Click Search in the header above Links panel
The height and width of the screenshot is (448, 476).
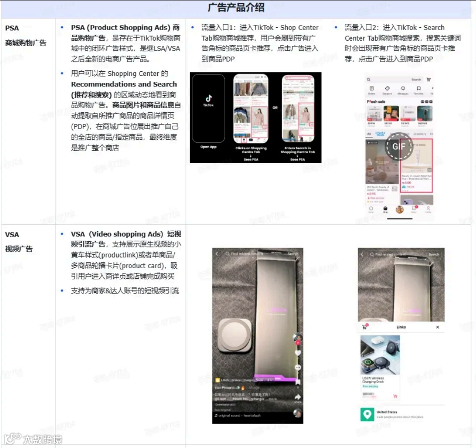pos(434,254)
